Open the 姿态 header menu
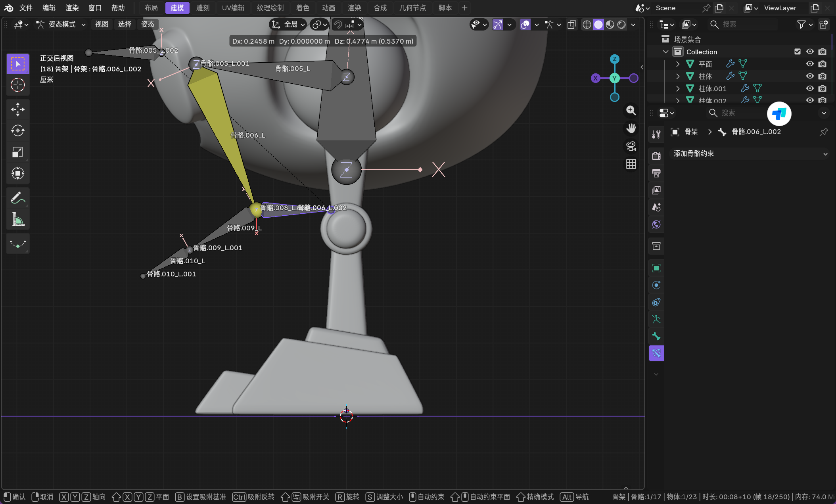Screen dimensions: 836x504 [148, 25]
